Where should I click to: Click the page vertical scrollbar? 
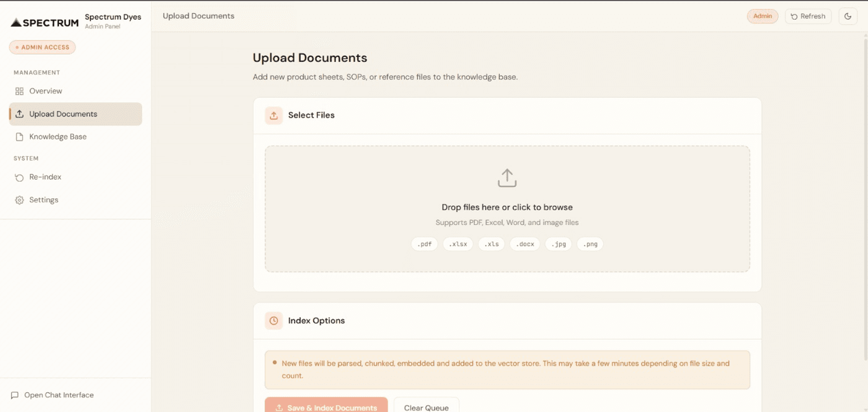click(x=865, y=198)
